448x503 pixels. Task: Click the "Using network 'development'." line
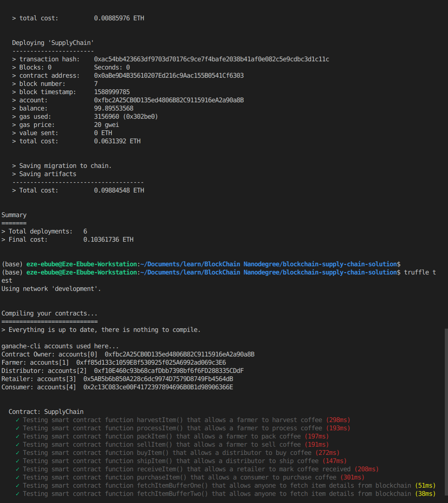(x=51, y=289)
